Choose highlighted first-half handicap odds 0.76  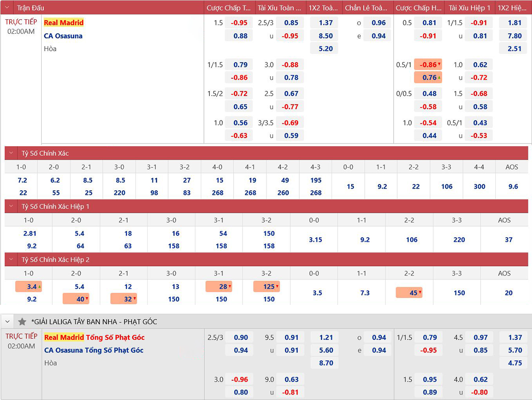(429, 78)
